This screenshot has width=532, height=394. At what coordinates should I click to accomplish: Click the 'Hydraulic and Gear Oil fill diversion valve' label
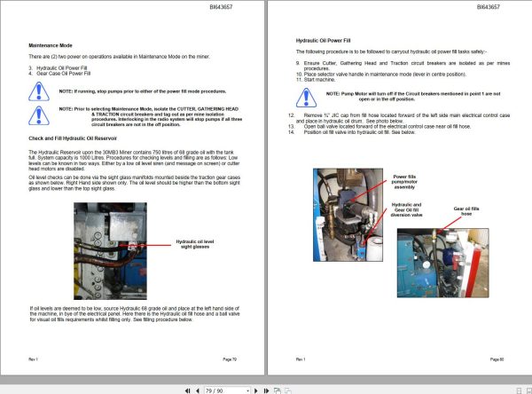click(x=406, y=209)
